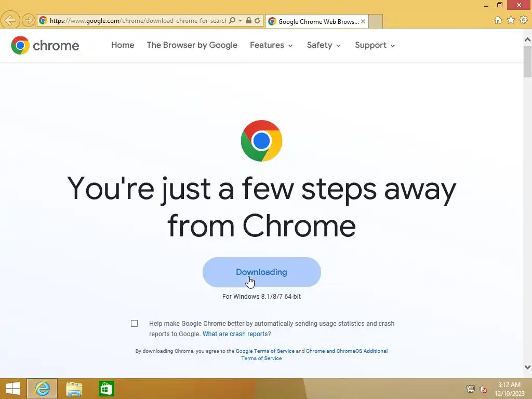Click the Chrome favicon in address bar
The width and height of the screenshot is (532, 399).
coord(43,20)
